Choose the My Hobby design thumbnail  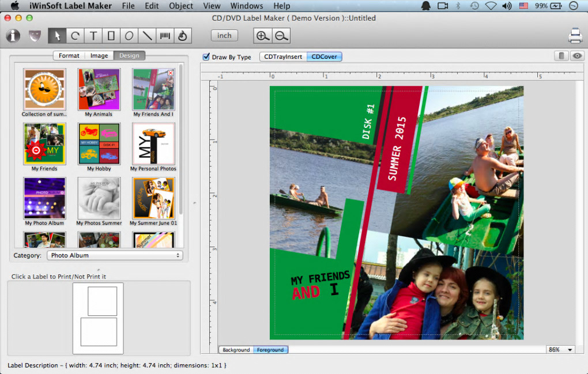click(x=99, y=144)
